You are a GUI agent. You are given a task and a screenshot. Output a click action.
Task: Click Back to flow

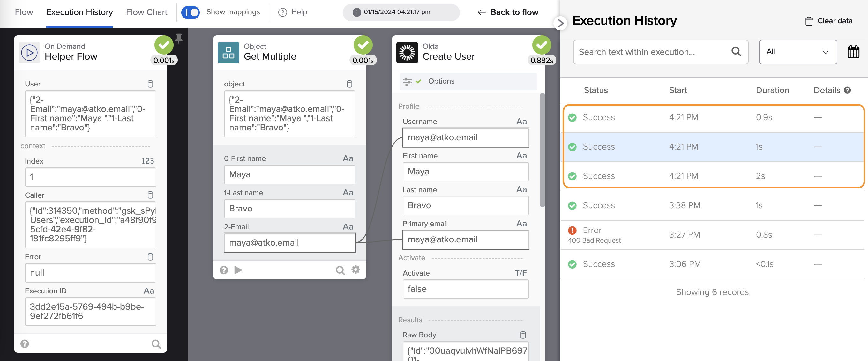[508, 12]
